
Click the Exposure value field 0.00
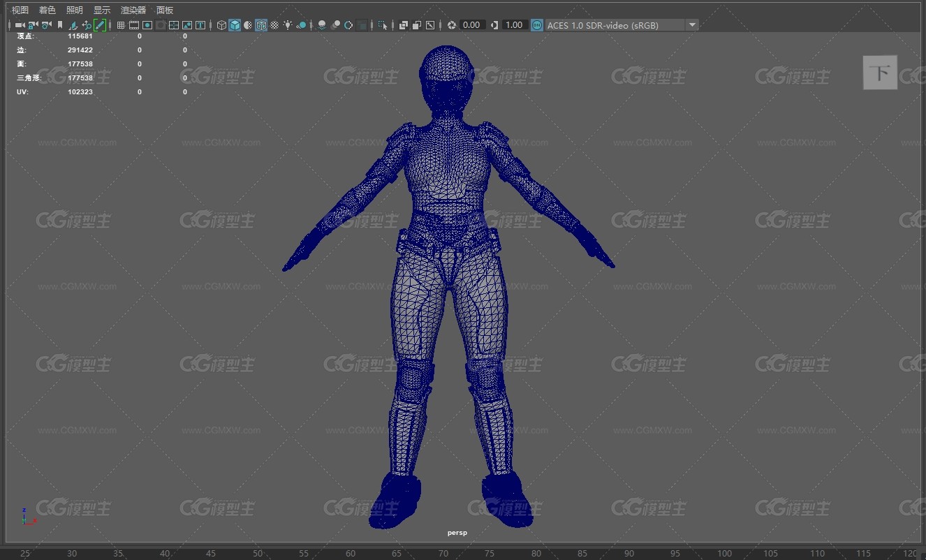pyautogui.click(x=472, y=25)
